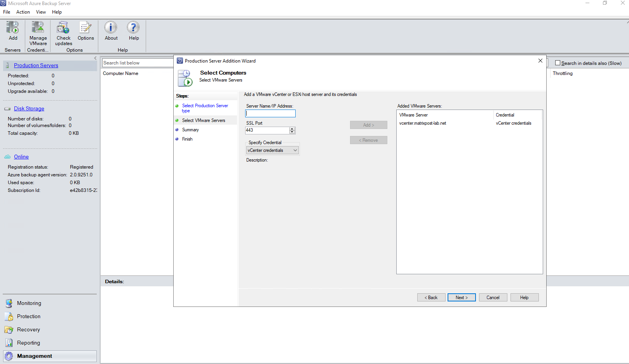Viewport: 629px width, 364px height.
Task: Click the Finish step in wizard
Action: coord(187,139)
